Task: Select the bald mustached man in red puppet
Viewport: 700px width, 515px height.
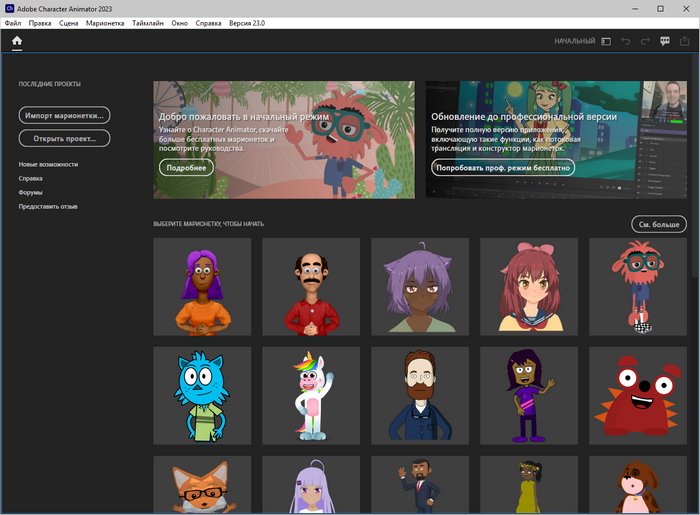Action: 311,287
